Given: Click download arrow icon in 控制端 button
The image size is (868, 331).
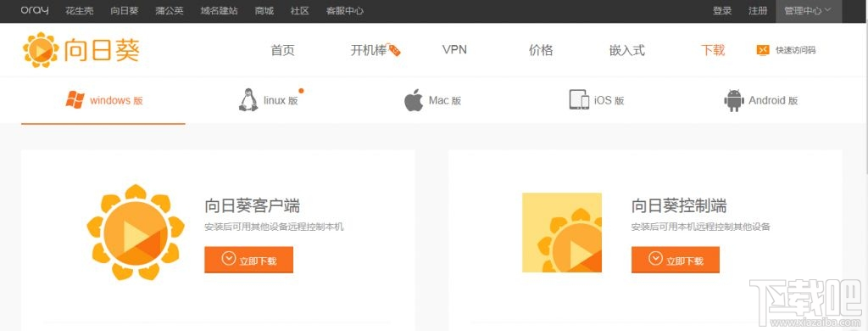Looking at the screenshot, I should click(655, 259).
